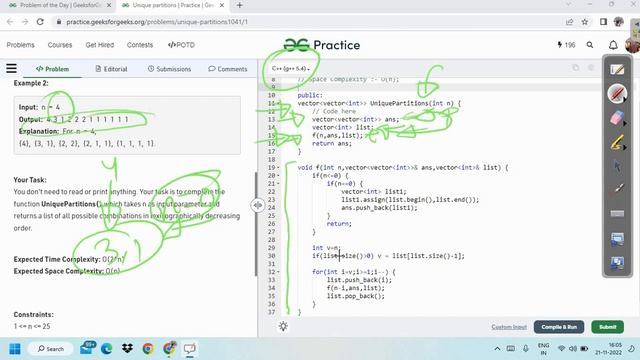This screenshot has width=640, height=360.
Task: Toggle editor light/dark theme bulb
Action: (x=283, y=326)
